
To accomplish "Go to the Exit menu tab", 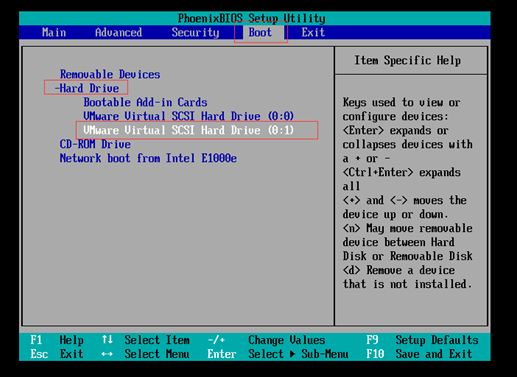I will (313, 32).
